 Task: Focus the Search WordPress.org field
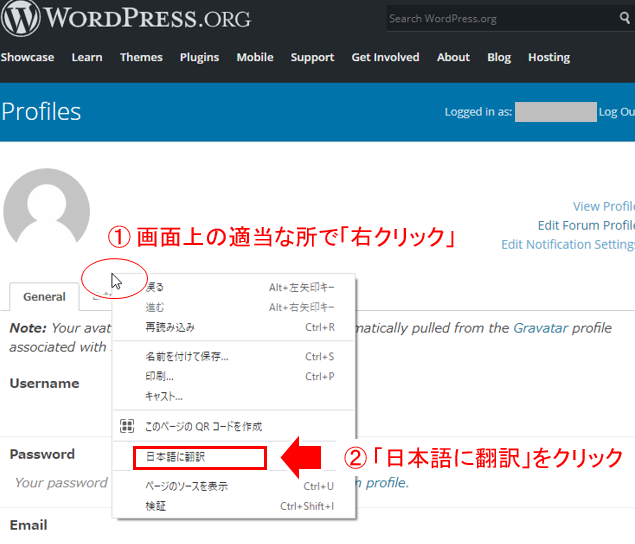(502, 19)
